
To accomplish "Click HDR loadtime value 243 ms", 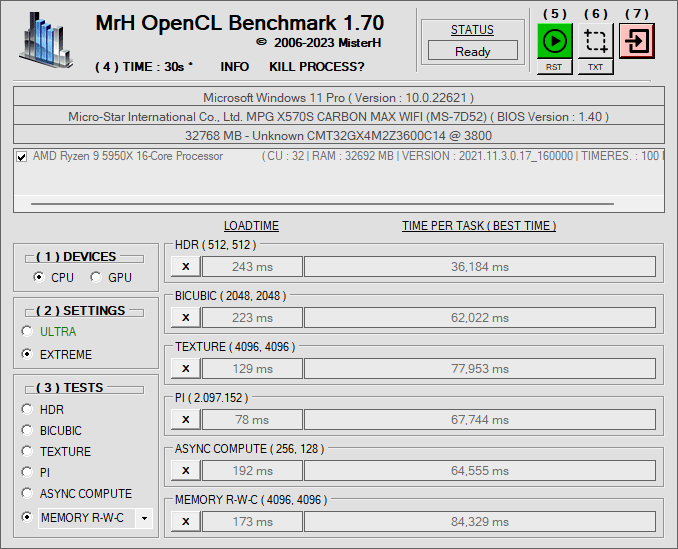I will 253,267.
